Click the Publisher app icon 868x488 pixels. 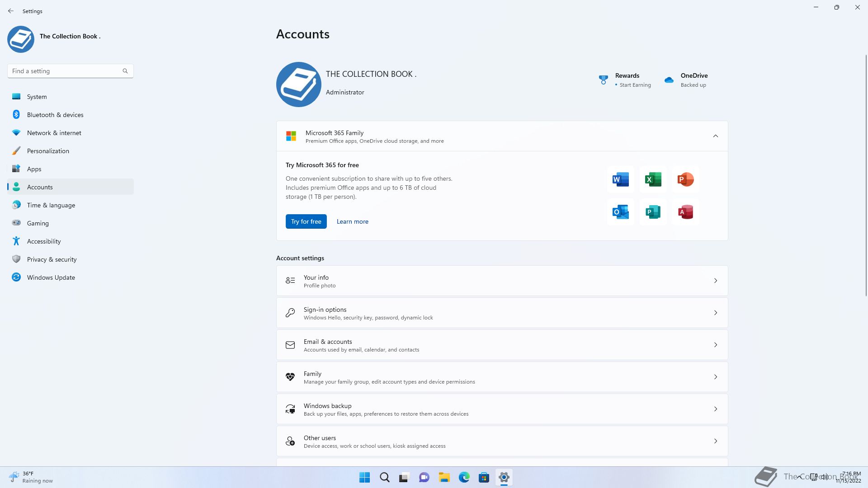point(653,212)
